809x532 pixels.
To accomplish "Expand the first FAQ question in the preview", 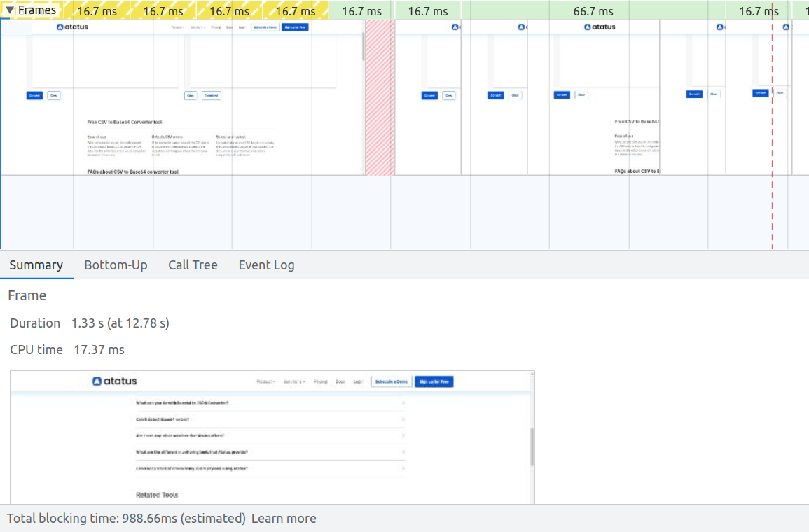I will tap(270, 403).
